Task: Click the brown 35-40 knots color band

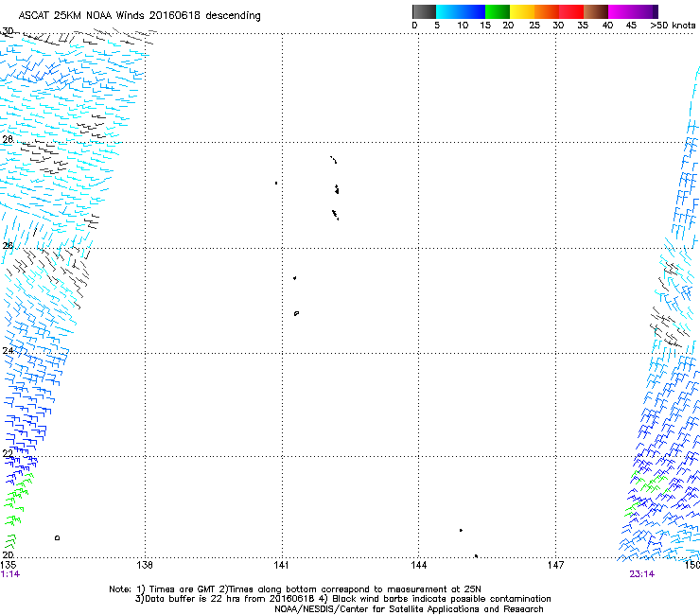Action: [596, 11]
